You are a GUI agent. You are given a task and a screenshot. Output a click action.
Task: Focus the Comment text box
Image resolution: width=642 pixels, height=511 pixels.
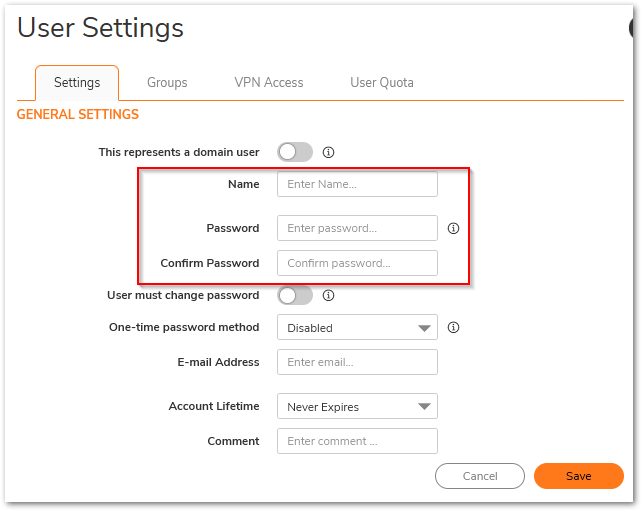357,441
